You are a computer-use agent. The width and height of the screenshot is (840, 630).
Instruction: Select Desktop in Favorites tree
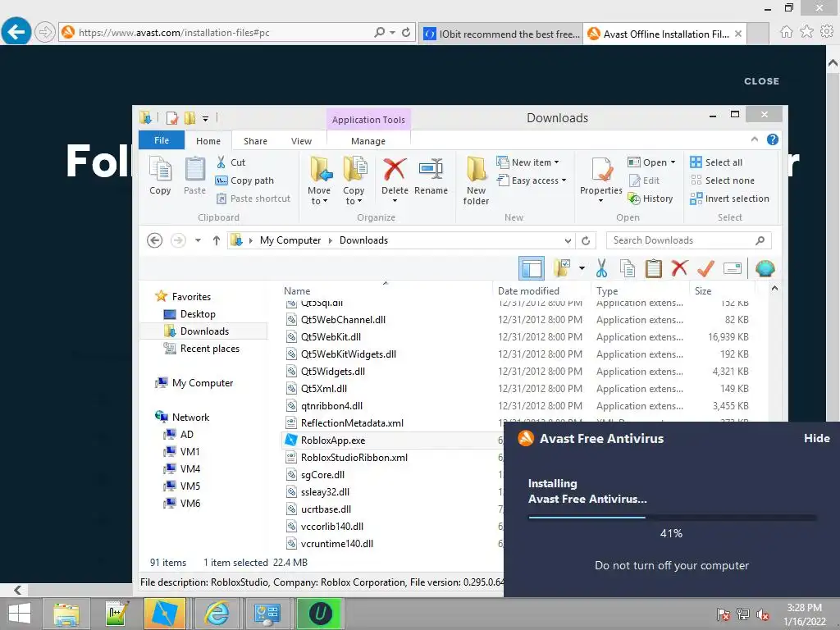click(x=197, y=314)
